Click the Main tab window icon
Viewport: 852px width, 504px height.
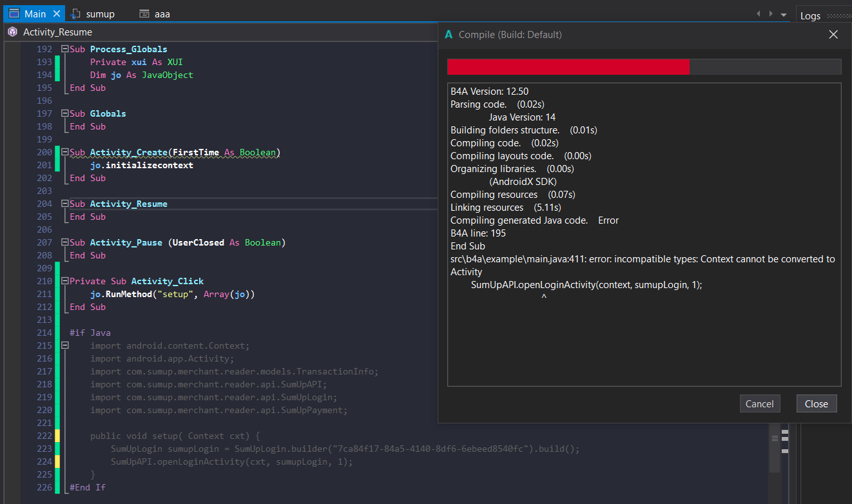(x=14, y=14)
